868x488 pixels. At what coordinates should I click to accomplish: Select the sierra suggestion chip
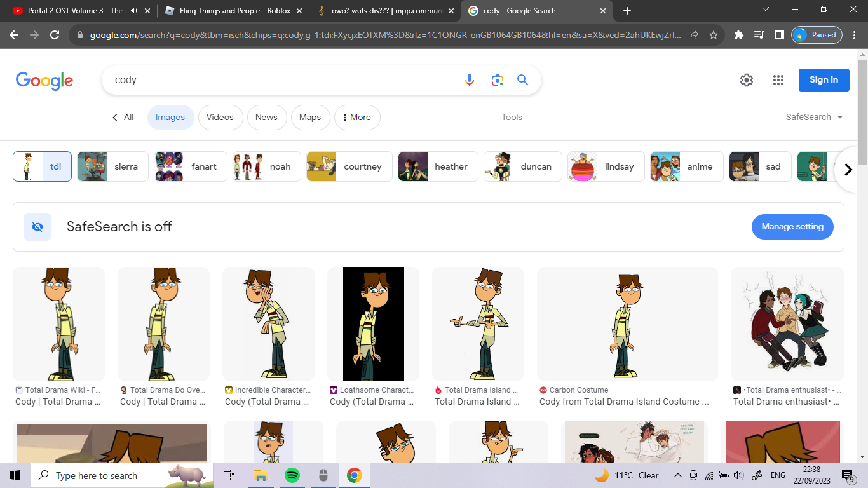click(112, 166)
